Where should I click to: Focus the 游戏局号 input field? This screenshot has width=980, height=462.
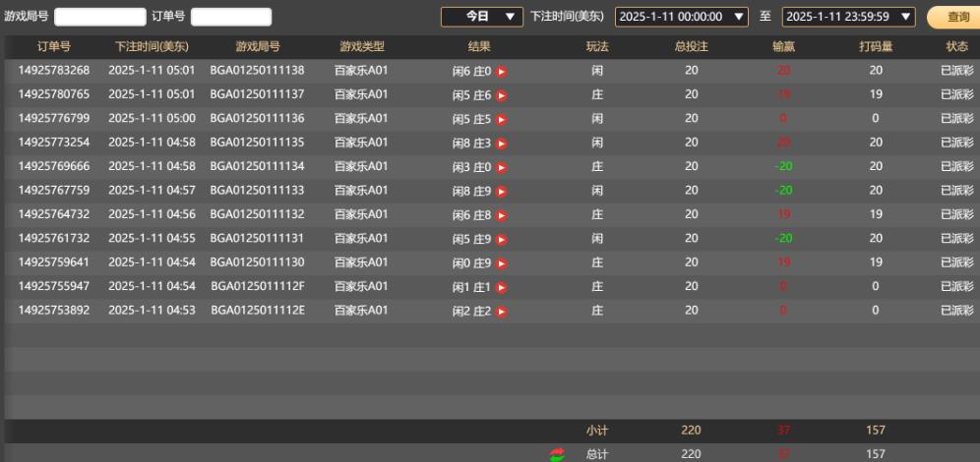(x=100, y=17)
